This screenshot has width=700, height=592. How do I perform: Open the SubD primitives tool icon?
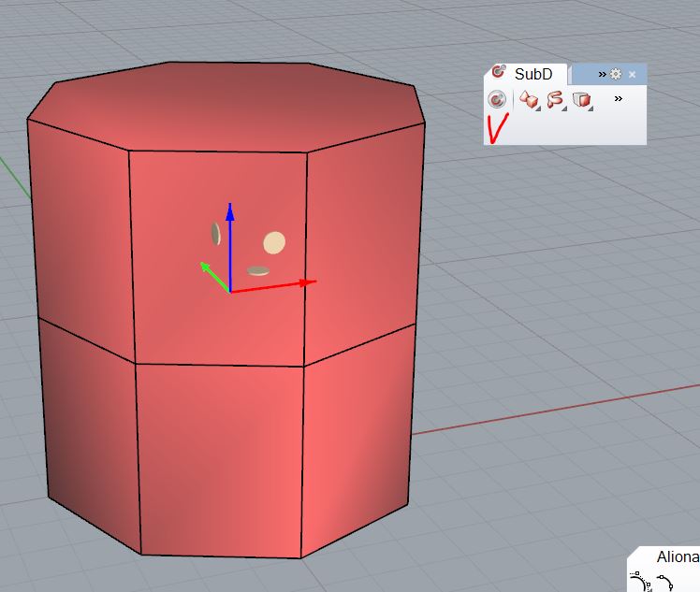click(x=530, y=99)
